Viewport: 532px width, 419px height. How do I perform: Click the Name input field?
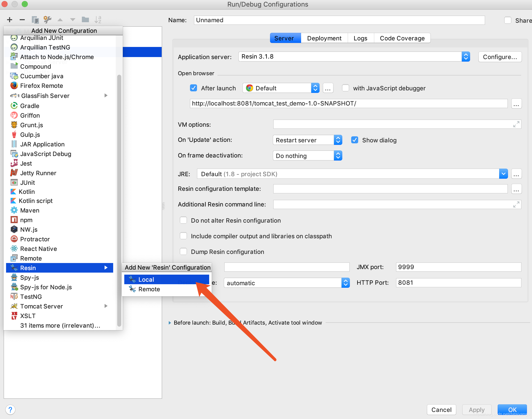coord(339,20)
